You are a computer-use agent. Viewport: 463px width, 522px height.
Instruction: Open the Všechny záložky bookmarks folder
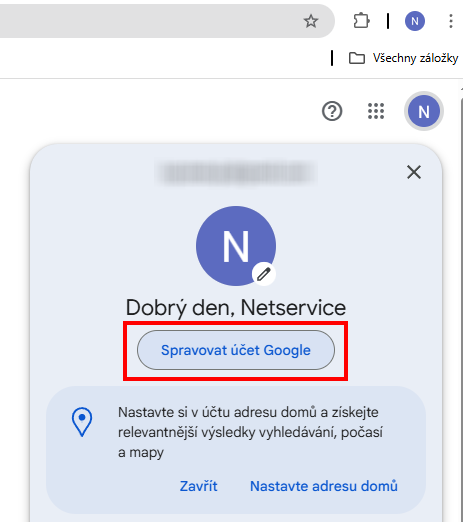click(403, 58)
